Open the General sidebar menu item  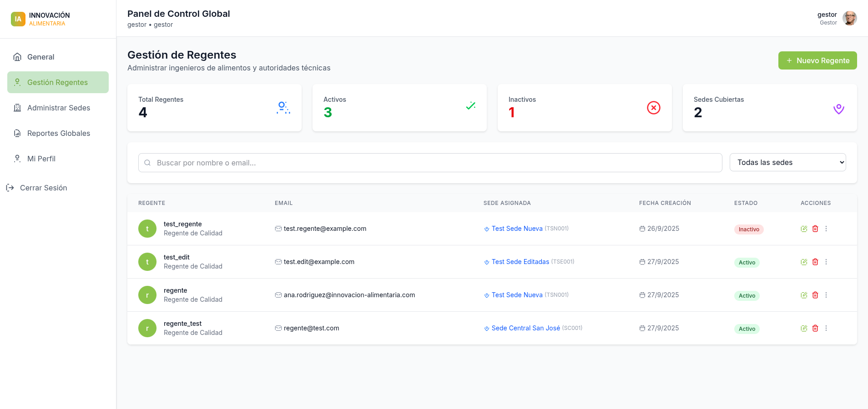pyautogui.click(x=40, y=57)
